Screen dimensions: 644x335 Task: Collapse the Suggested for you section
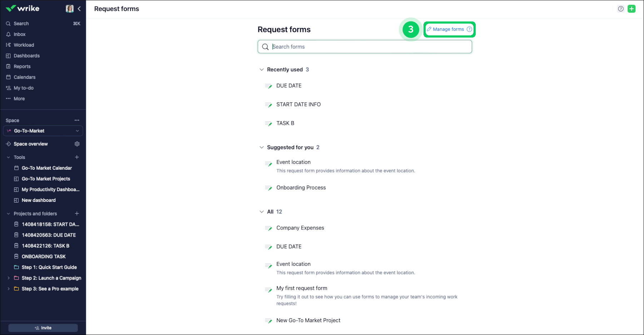pyautogui.click(x=262, y=147)
